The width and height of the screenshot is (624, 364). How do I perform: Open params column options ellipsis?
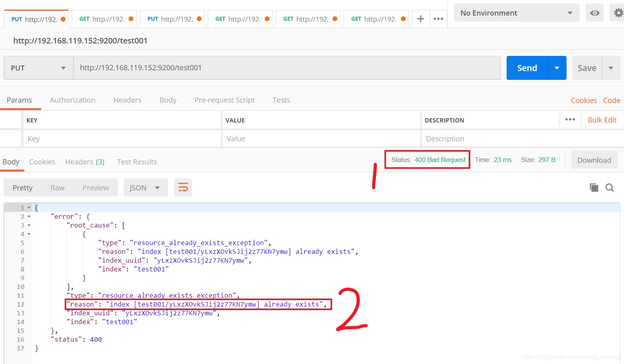(570, 119)
